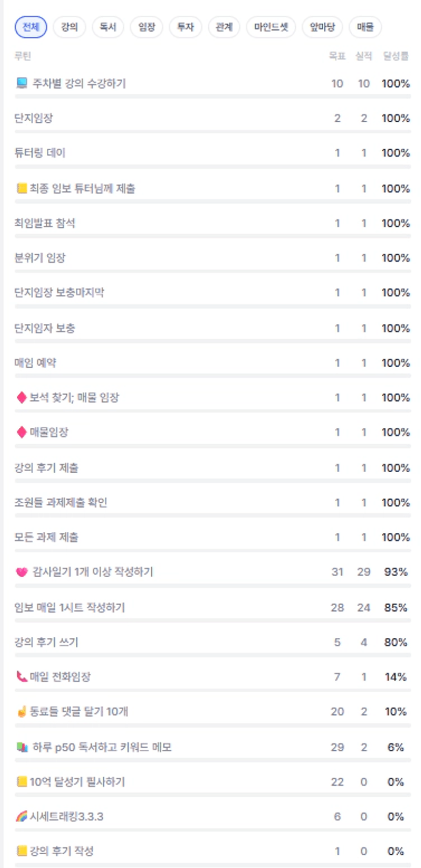This screenshot has width=421, height=868.
Task: Click the 달성률 column header
Action: pos(396,56)
